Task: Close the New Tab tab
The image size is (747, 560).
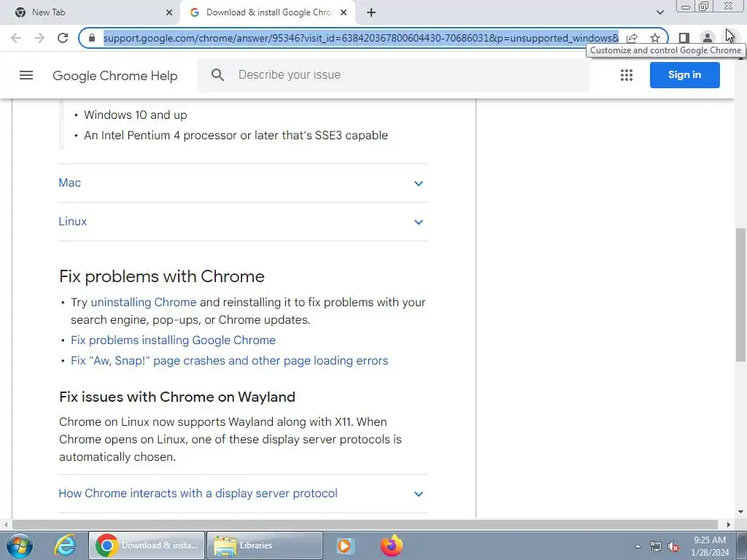Action: point(169,12)
